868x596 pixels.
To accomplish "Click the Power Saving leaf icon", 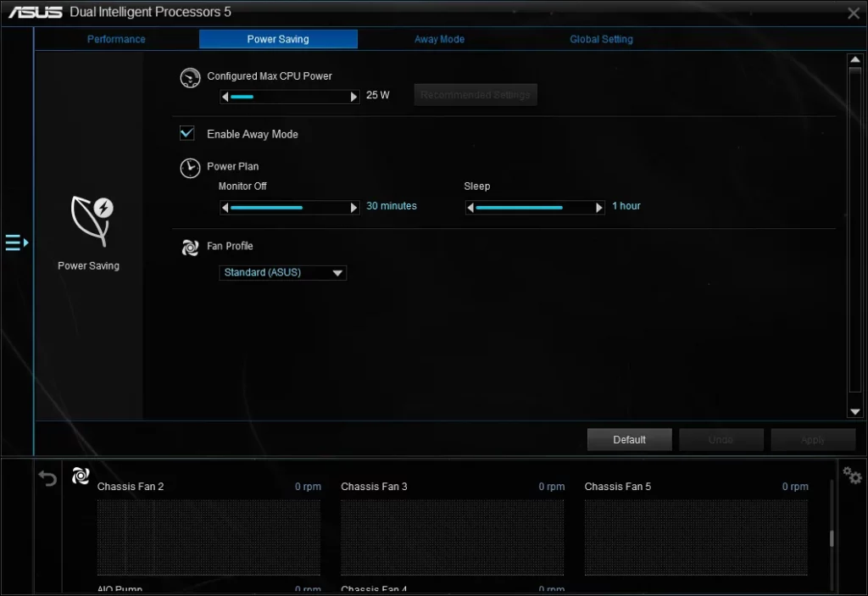I will (92, 221).
